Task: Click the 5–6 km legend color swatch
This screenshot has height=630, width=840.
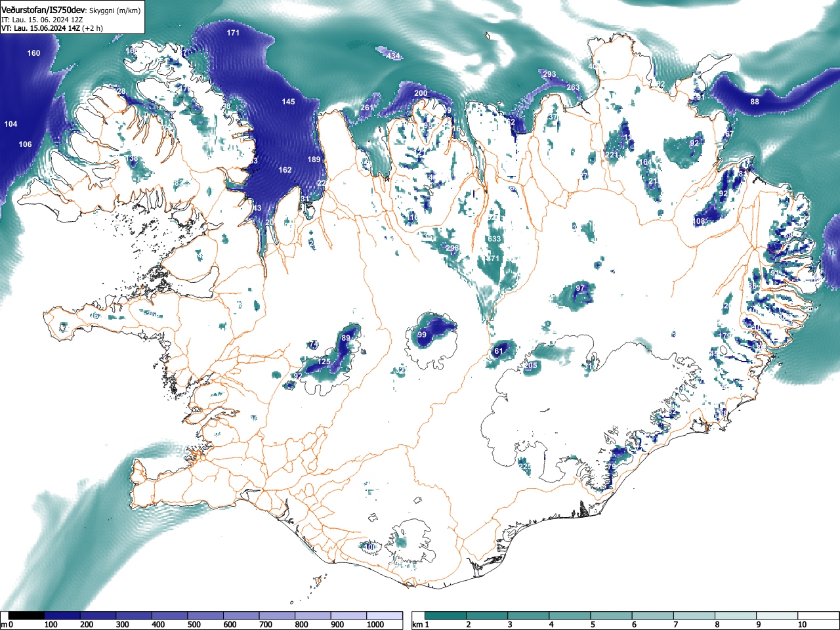Action: tap(613, 616)
